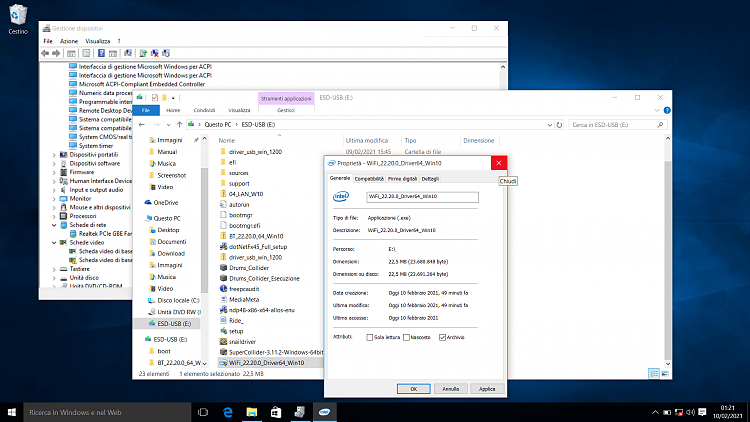
Task: Sort files by the Nome column header
Action: (227, 141)
